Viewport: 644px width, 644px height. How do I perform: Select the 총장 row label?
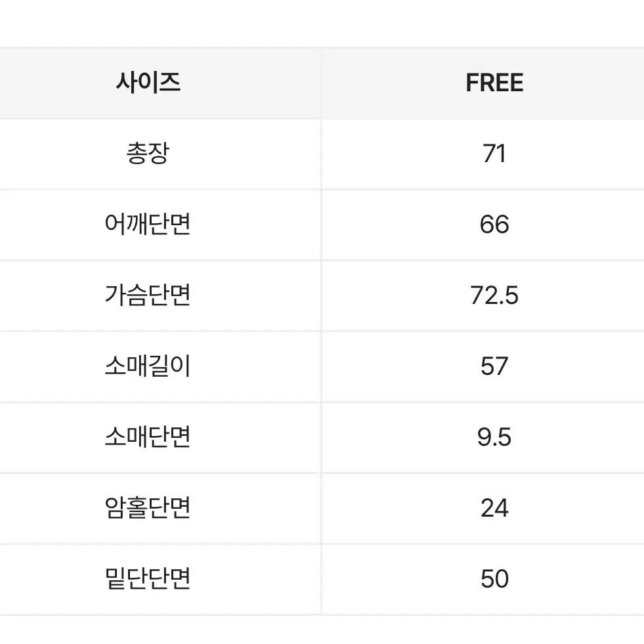click(x=148, y=153)
